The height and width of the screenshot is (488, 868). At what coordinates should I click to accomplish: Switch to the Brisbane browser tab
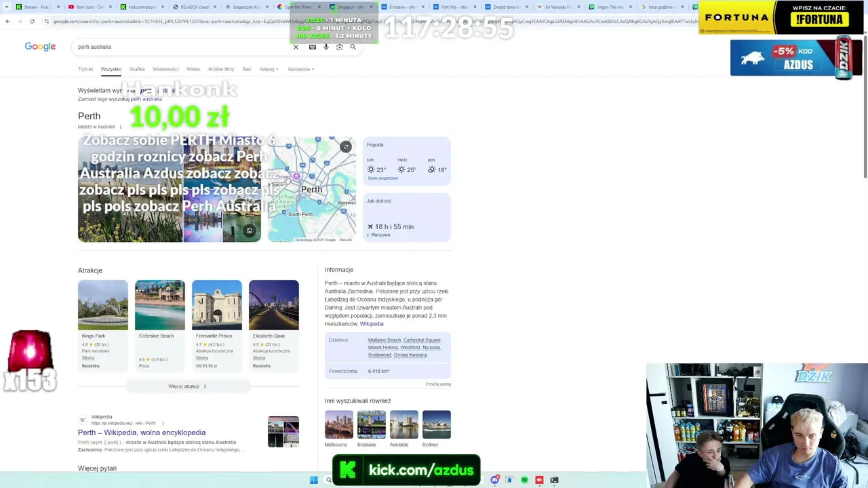(x=403, y=7)
